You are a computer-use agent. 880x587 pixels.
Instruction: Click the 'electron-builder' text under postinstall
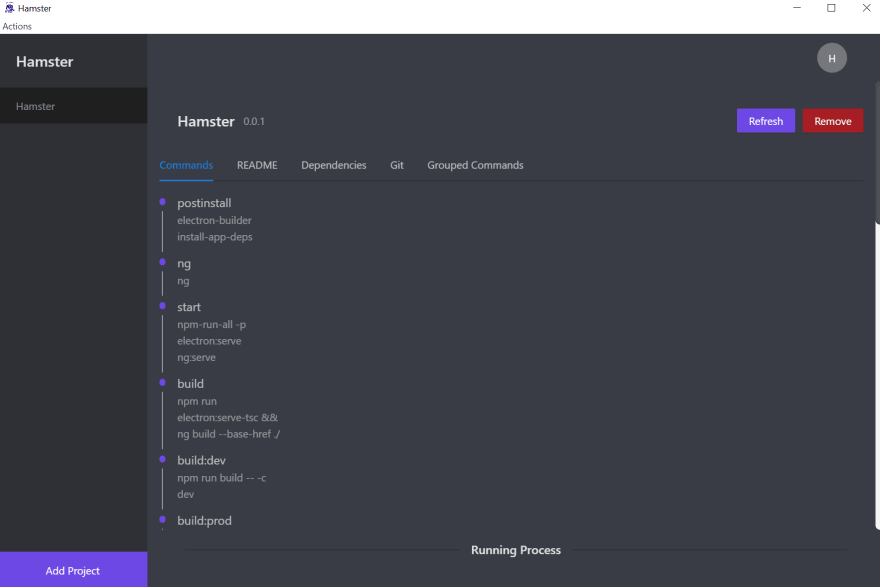point(214,221)
